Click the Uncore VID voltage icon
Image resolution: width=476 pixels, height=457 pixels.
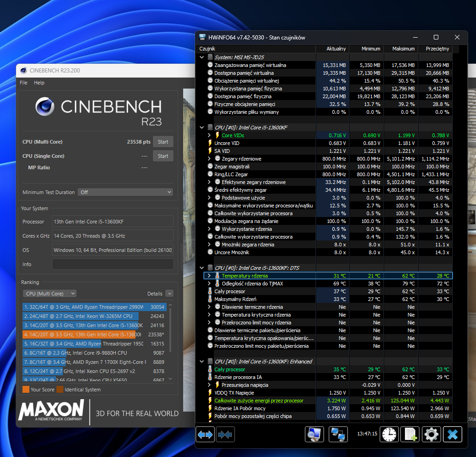[210, 143]
